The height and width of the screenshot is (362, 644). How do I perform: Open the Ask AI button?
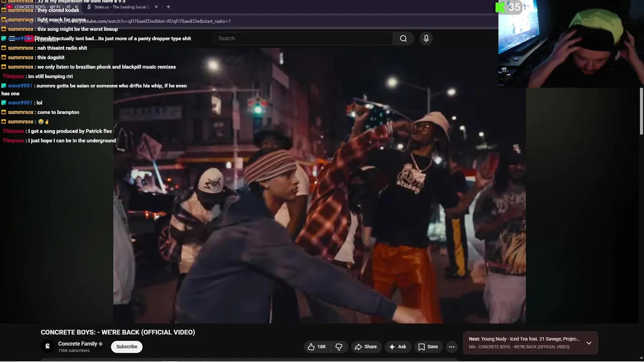397,347
